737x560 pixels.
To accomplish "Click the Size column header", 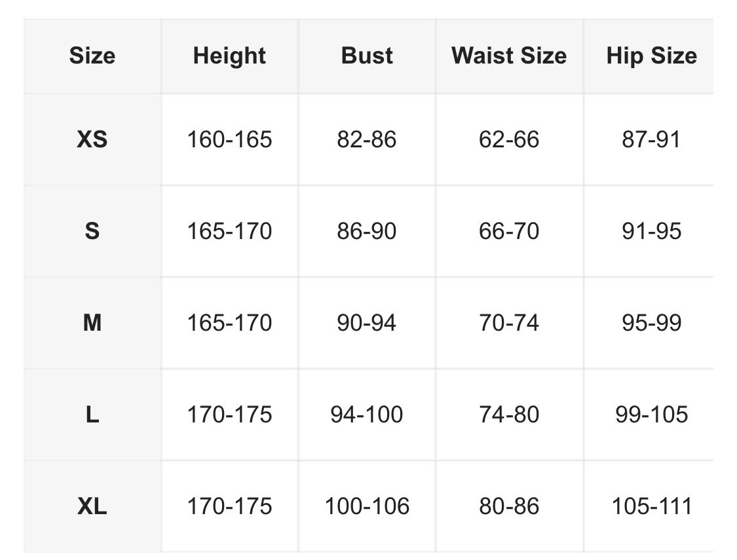I will 92,56.
